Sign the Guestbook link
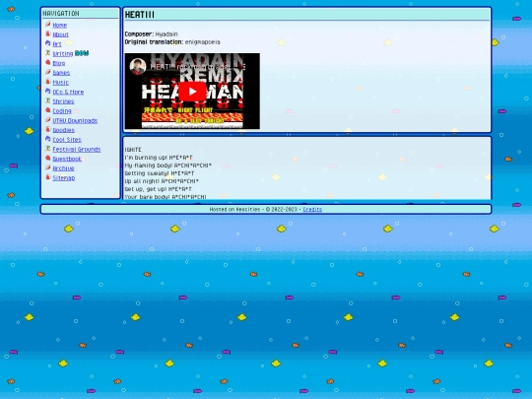This screenshot has width=532, height=399. (x=67, y=159)
